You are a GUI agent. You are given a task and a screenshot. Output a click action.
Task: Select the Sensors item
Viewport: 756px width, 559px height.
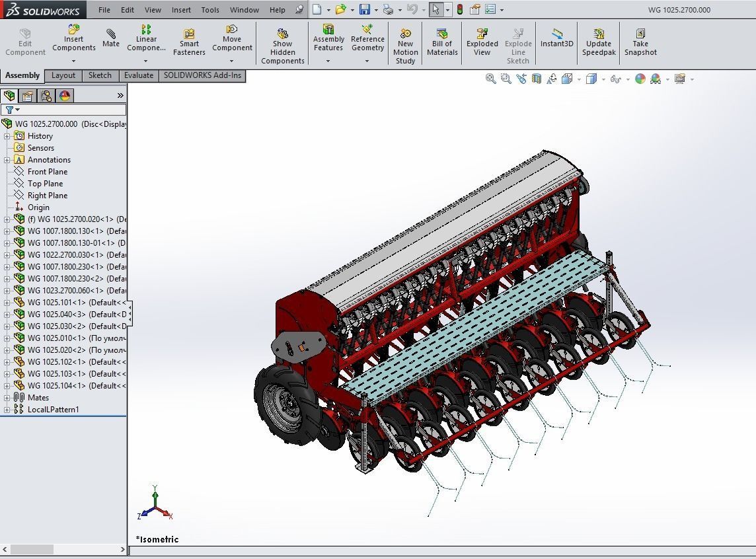[x=40, y=148]
